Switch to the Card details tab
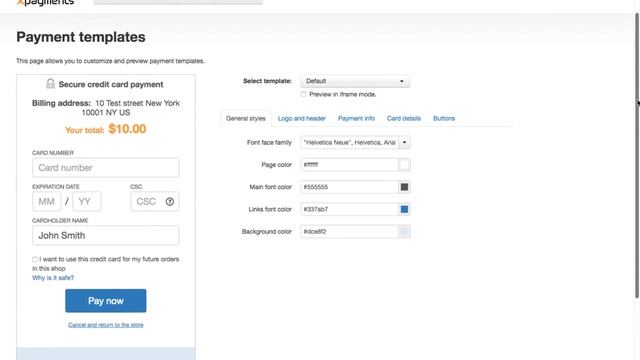The width and height of the screenshot is (640, 360). point(404,118)
